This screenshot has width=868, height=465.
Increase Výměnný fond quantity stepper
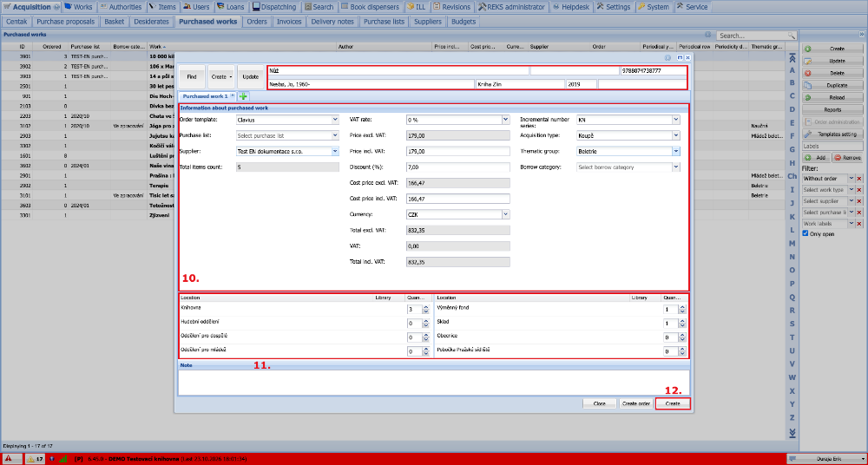coord(682,306)
